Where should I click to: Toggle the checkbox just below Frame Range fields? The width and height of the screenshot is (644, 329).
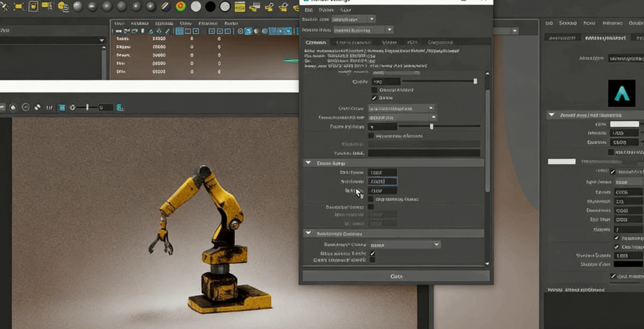(372, 199)
